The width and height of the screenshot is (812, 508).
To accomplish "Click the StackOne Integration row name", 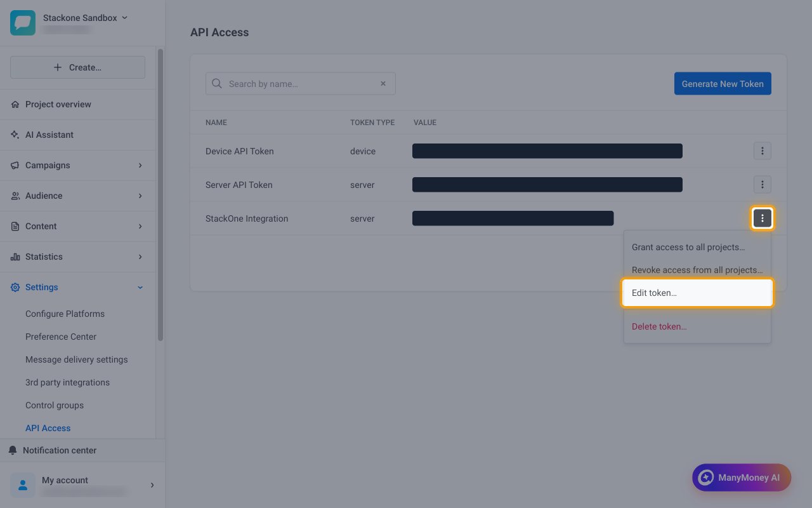I will (247, 218).
